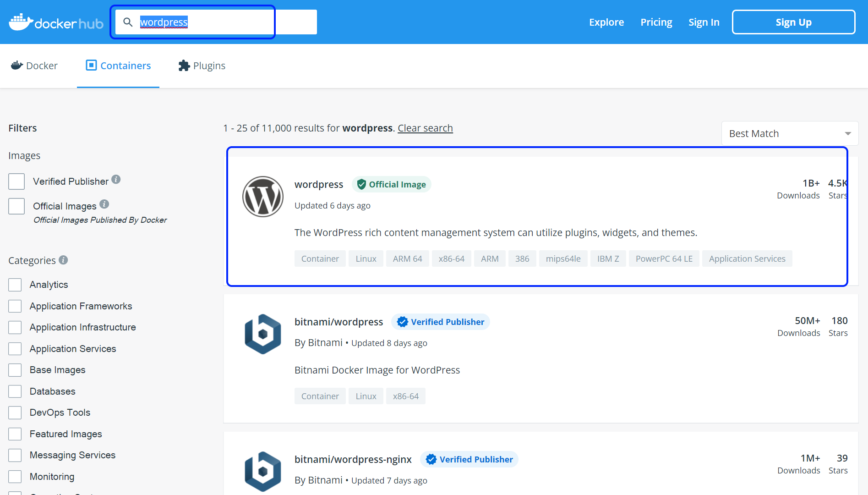This screenshot has width=868, height=495.
Task: Click the Application Services tag on wordpress
Action: point(748,258)
